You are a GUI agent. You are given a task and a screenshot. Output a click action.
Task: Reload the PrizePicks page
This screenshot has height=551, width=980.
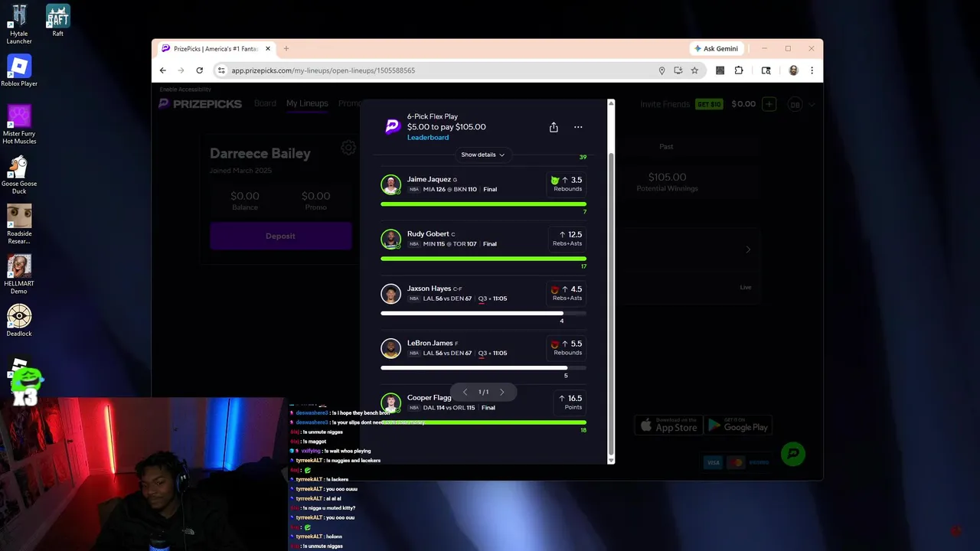[199, 70]
